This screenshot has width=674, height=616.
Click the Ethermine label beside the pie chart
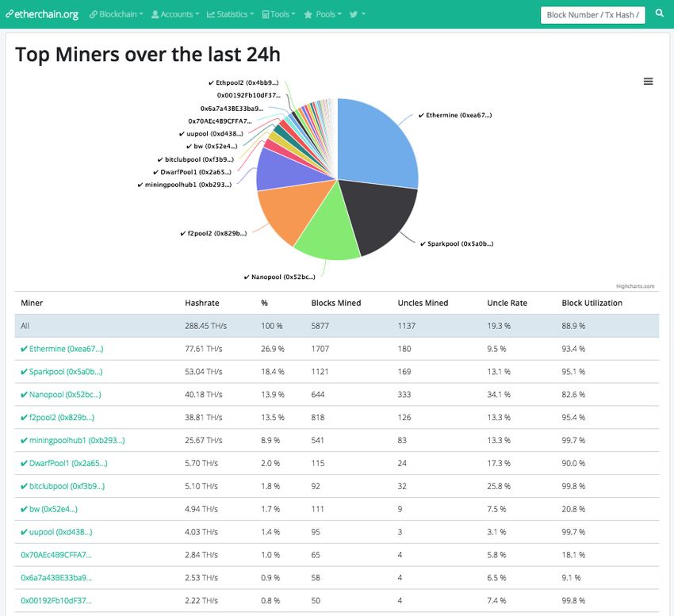[455, 115]
